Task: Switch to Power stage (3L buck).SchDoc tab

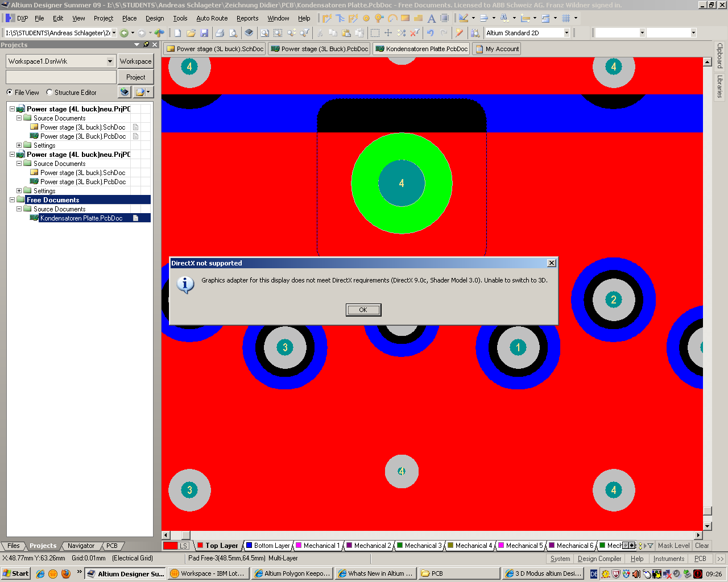Action: [214, 49]
